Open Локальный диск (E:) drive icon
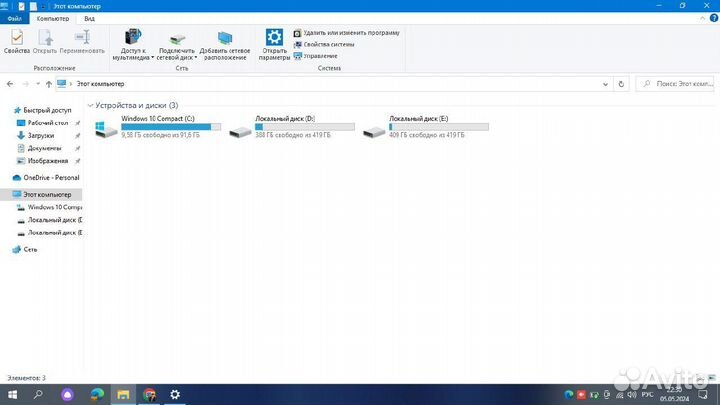The image size is (720, 405). [x=374, y=131]
